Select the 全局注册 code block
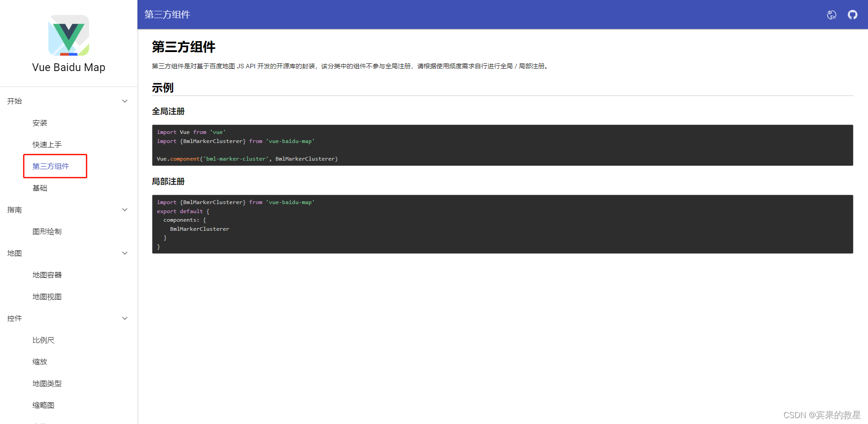Image resolution: width=868 pixels, height=424 pixels. tap(502, 145)
